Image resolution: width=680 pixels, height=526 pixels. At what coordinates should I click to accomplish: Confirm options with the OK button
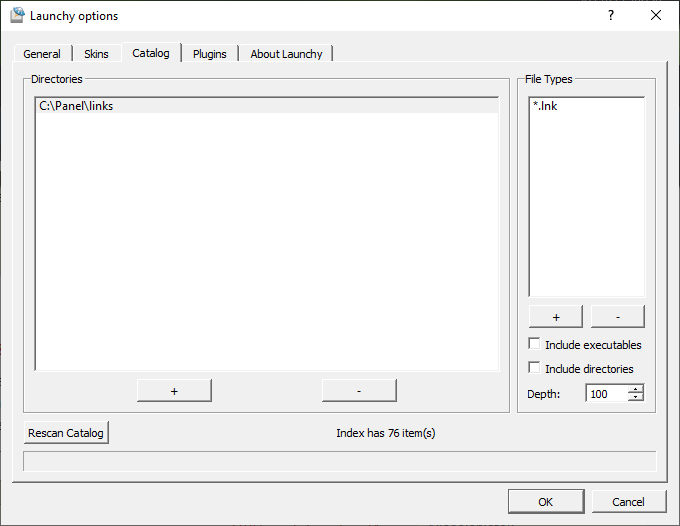point(546,502)
